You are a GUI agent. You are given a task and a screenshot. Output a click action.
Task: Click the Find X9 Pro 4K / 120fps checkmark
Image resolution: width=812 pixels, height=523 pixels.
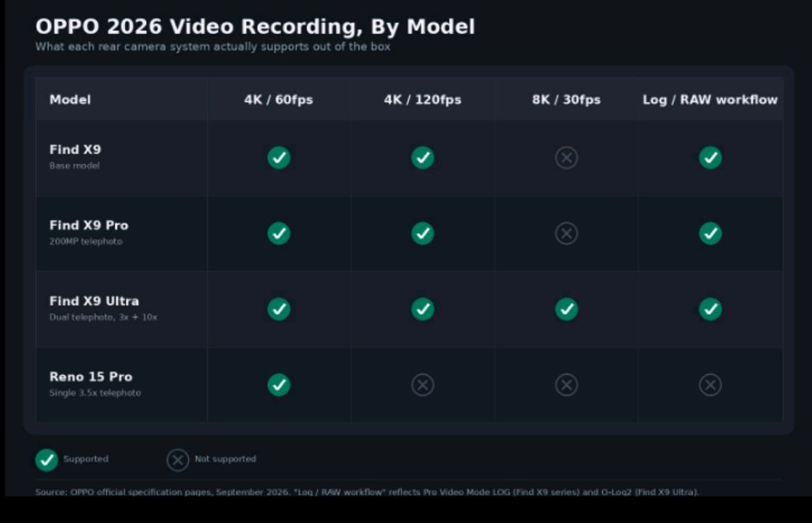point(423,234)
